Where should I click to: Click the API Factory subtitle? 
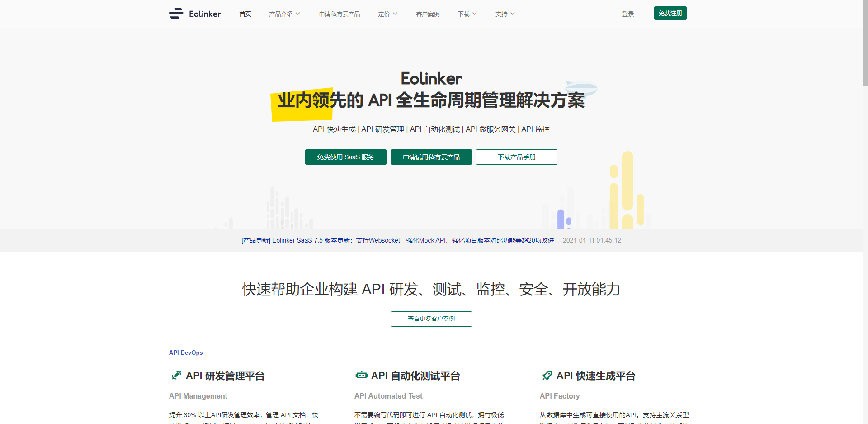[x=560, y=396]
